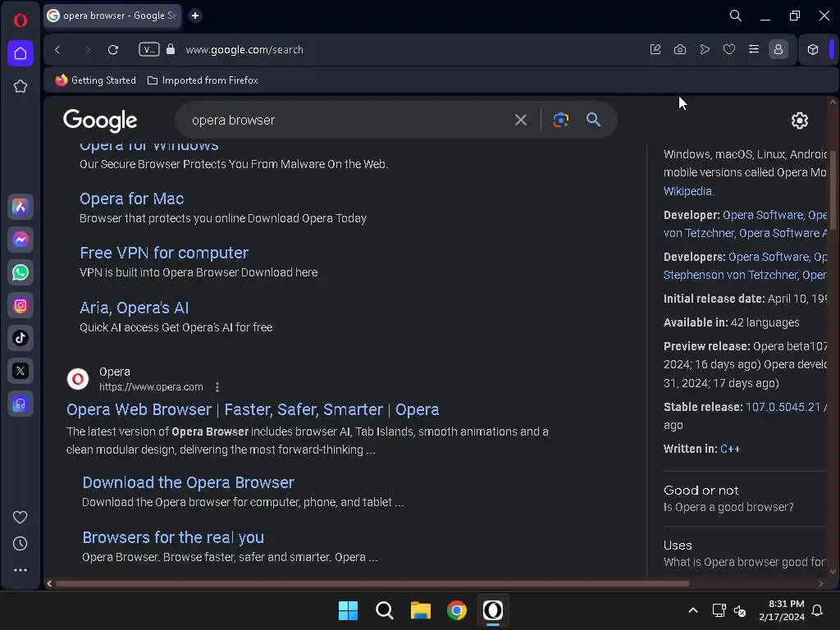Open File Explorer from taskbar
The height and width of the screenshot is (630, 840).
pos(421,610)
